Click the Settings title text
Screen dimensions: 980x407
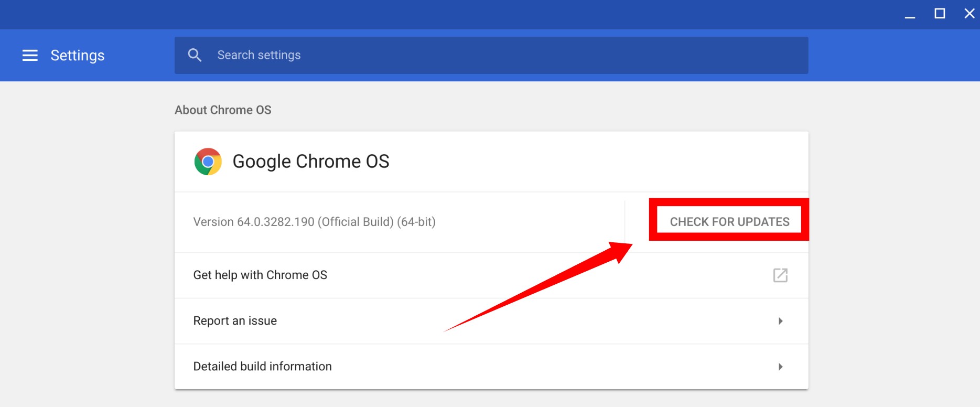[78, 56]
